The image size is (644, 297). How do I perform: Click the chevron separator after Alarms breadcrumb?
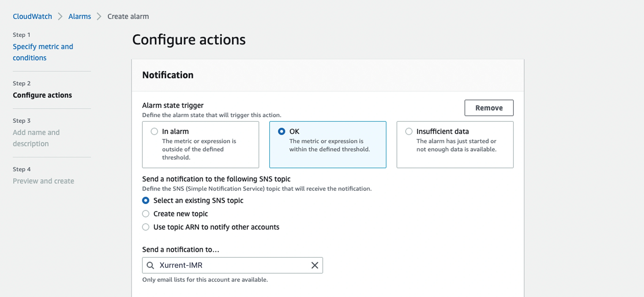coord(99,17)
